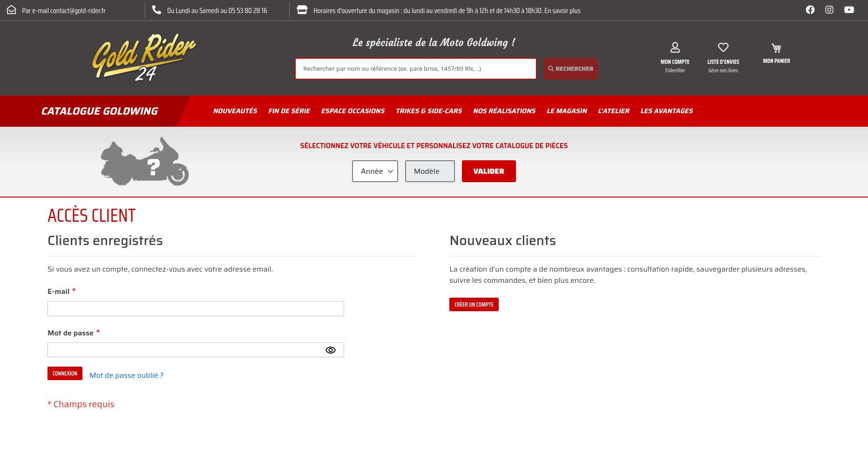Open the Catalogue Goldwing menu

[100, 111]
